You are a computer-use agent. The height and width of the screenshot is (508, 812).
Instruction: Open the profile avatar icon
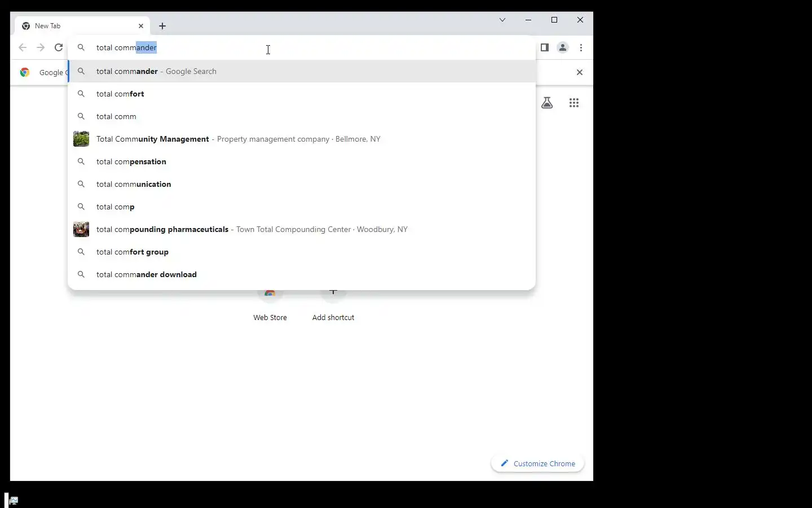point(563,47)
